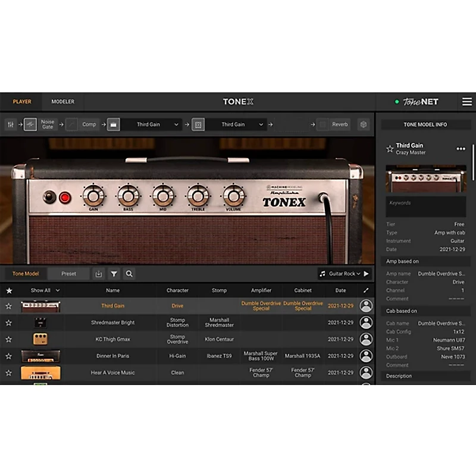Image resolution: width=476 pixels, height=476 pixels.
Task: Click the Tone Model Info panel scrollbar
Action: [x=473, y=162]
